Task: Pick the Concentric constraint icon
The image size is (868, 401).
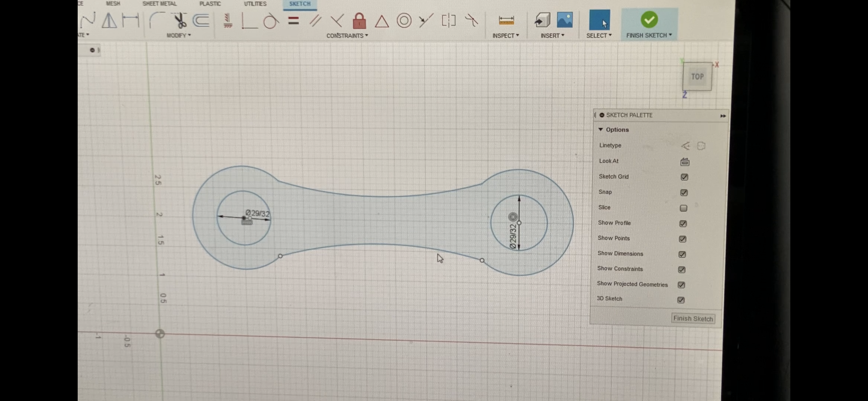Action: [404, 21]
